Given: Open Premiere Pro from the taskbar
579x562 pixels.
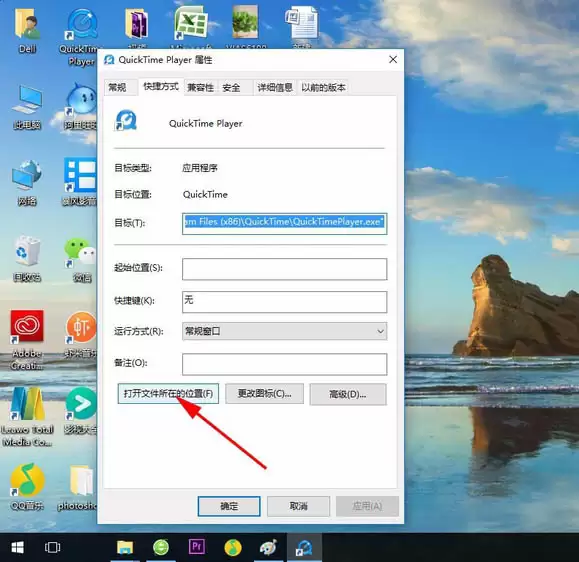Looking at the screenshot, I should tap(196, 547).
